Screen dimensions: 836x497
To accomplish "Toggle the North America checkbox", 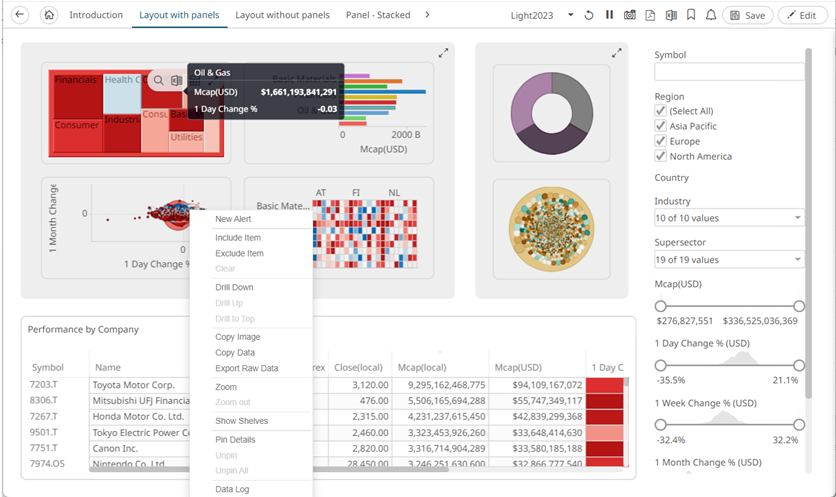I will click(x=660, y=156).
